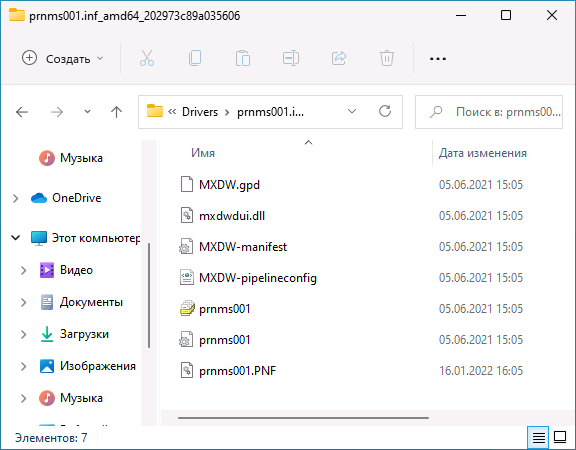The width and height of the screenshot is (576, 450).
Task: Click the search box for prnms00
Action: pyautogui.click(x=489, y=112)
